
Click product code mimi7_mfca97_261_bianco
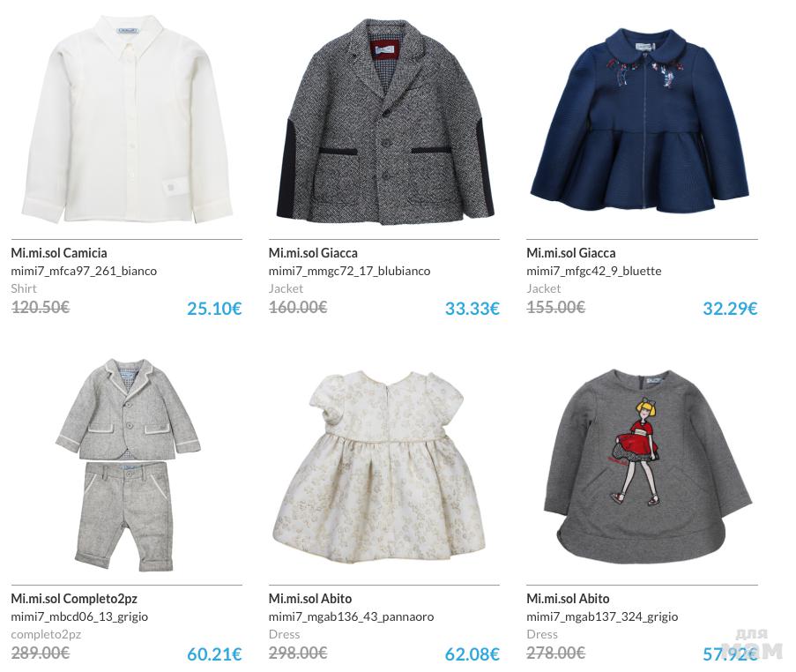[84, 271]
